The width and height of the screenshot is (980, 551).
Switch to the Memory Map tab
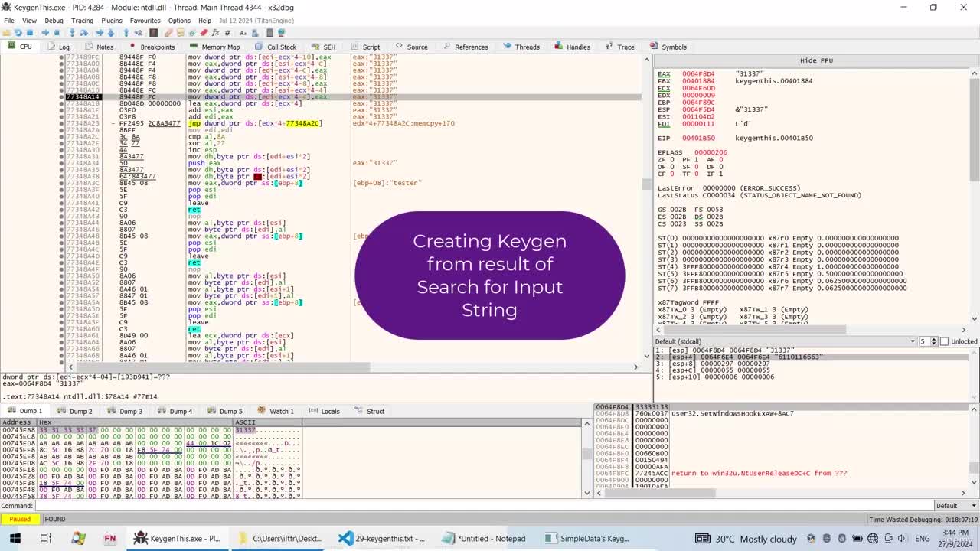[x=215, y=47]
